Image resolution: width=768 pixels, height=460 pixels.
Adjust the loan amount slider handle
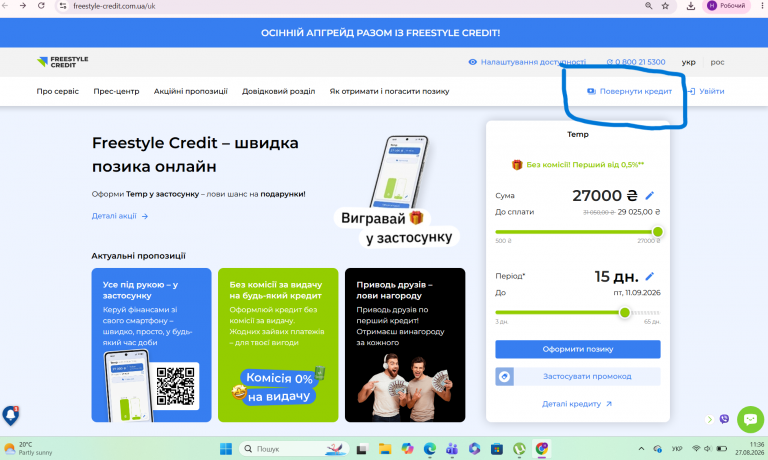click(658, 232)
